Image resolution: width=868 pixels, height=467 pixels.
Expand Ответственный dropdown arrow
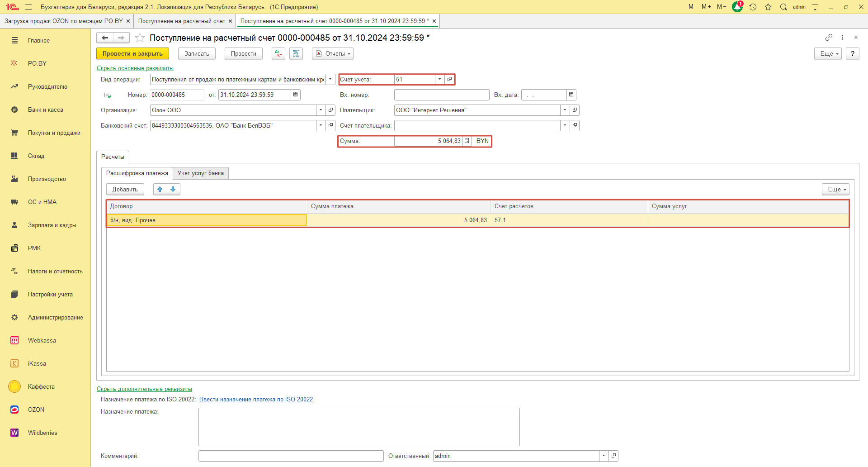tap(604, 456)
